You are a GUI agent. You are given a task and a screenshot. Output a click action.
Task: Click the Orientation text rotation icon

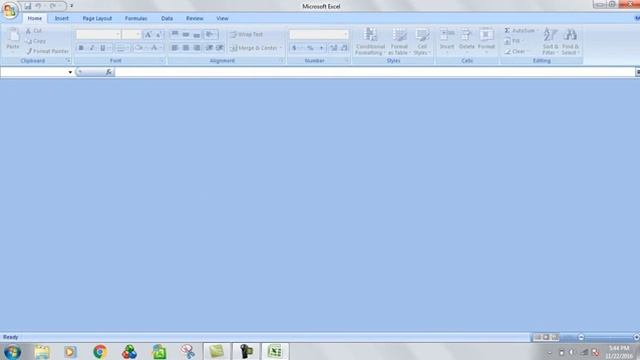click(x=210, y=35)
